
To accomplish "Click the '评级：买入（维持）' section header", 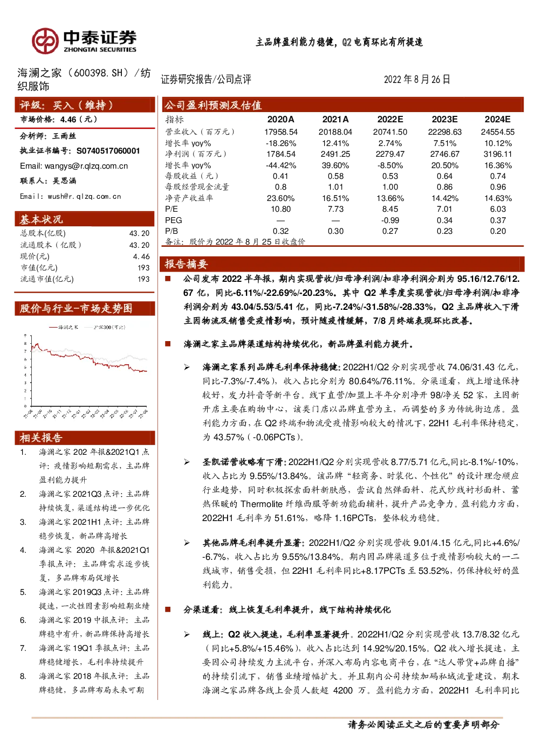I will (x=85, y=105).
